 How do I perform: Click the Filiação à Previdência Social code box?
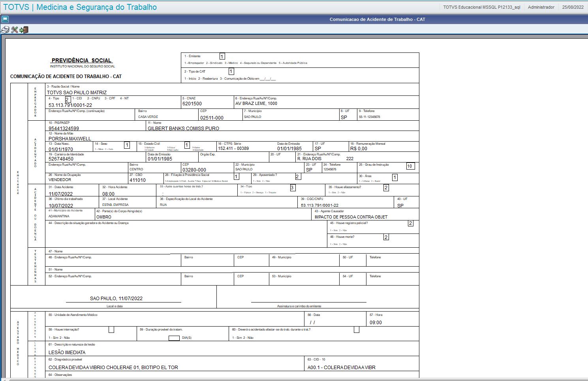click(237, 177)
